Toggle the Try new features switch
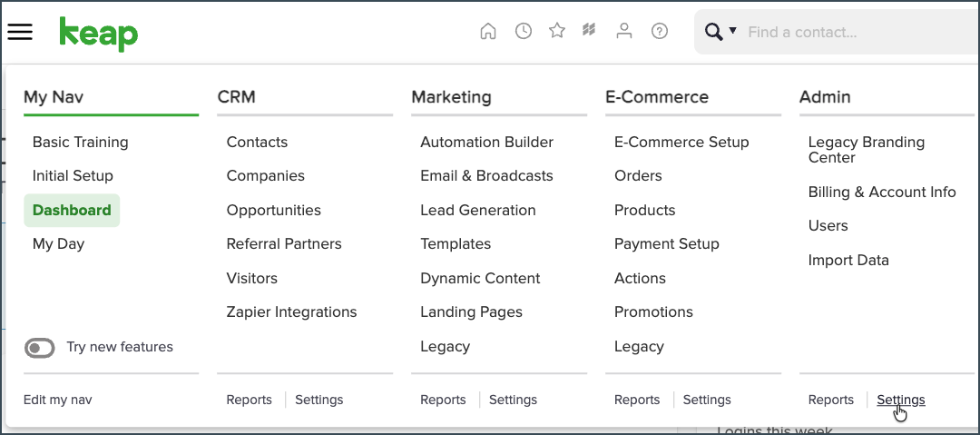This screenshot has height=435, width=980. [39, 348]
